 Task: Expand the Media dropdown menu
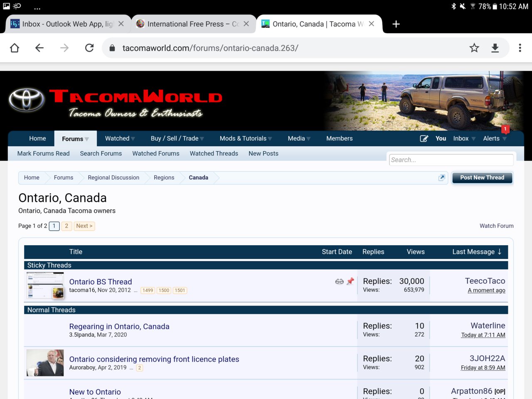308,138
